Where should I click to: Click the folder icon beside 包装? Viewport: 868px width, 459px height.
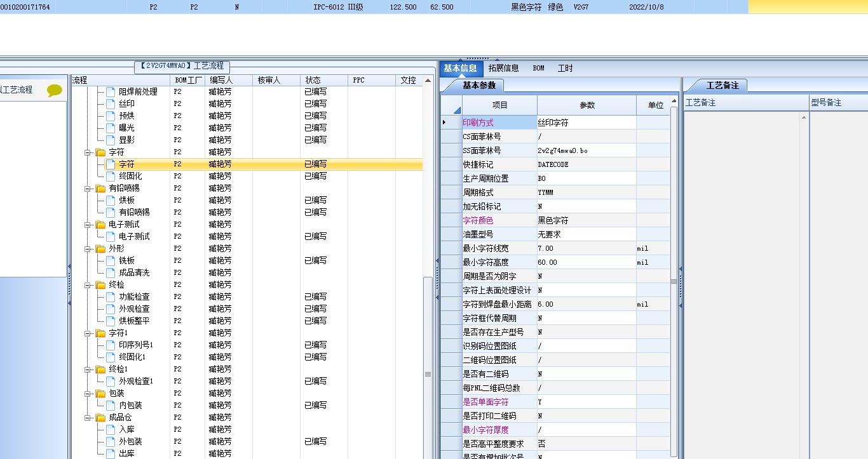click(x=100, y=393)
